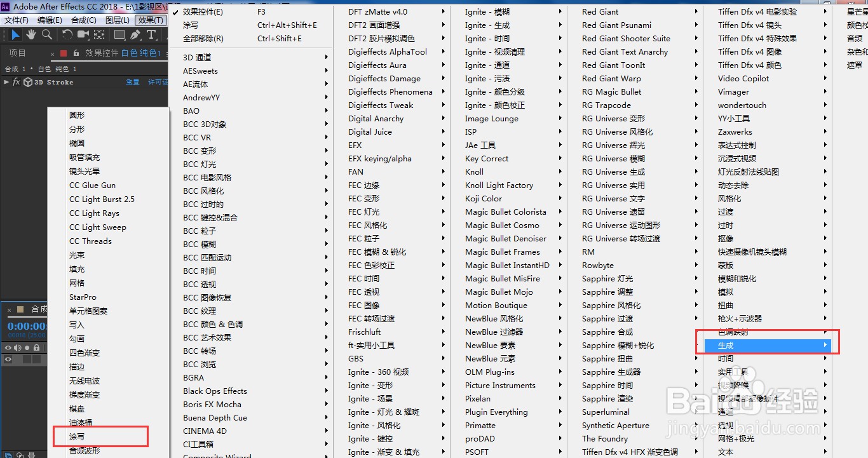Viewport: 868px width, 458px height.
Task: Toggle the fx switch for 3D Stroke
Action: tap(17, 83)
